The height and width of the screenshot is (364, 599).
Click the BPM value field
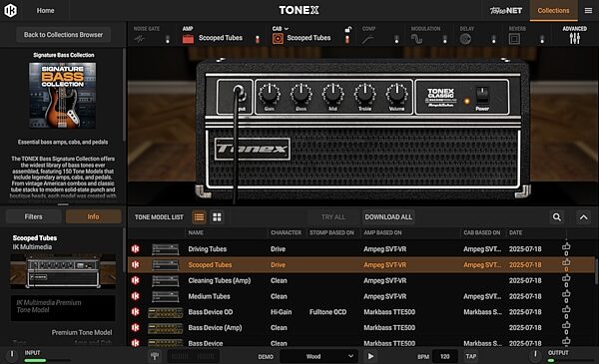click(444, 356)
